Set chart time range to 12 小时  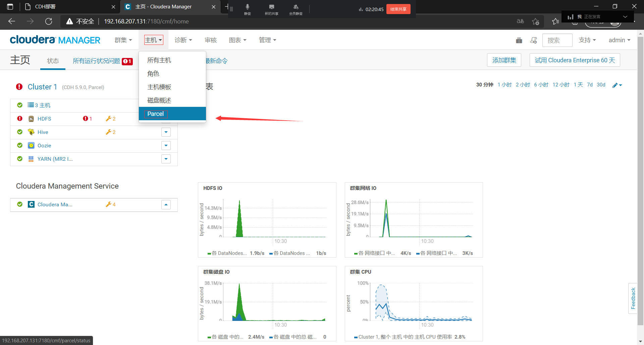(x=561, y=85)
